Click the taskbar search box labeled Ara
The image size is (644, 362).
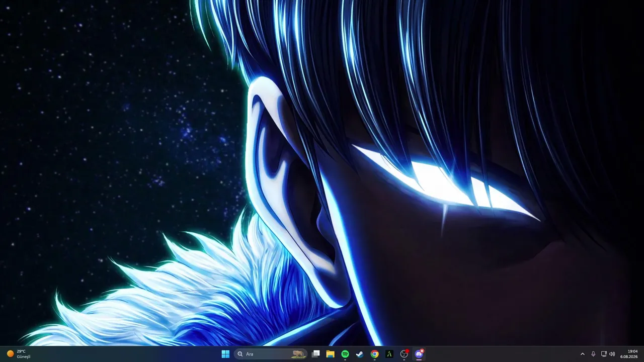(x=271, y=354)
